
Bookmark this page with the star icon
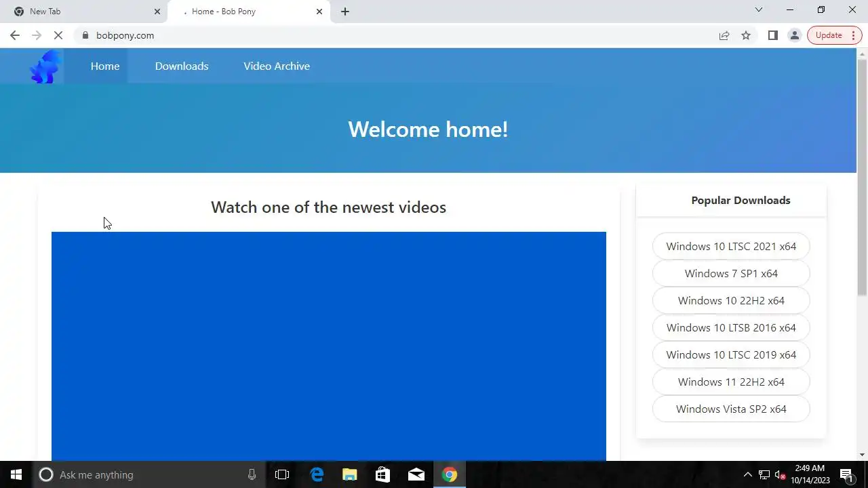pyautogui.click(x=746, y=35)
